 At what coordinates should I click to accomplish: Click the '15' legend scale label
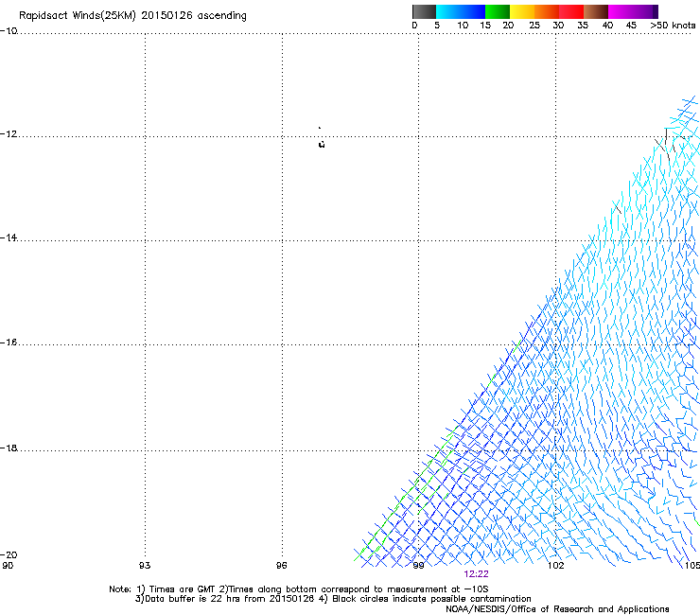485,26
